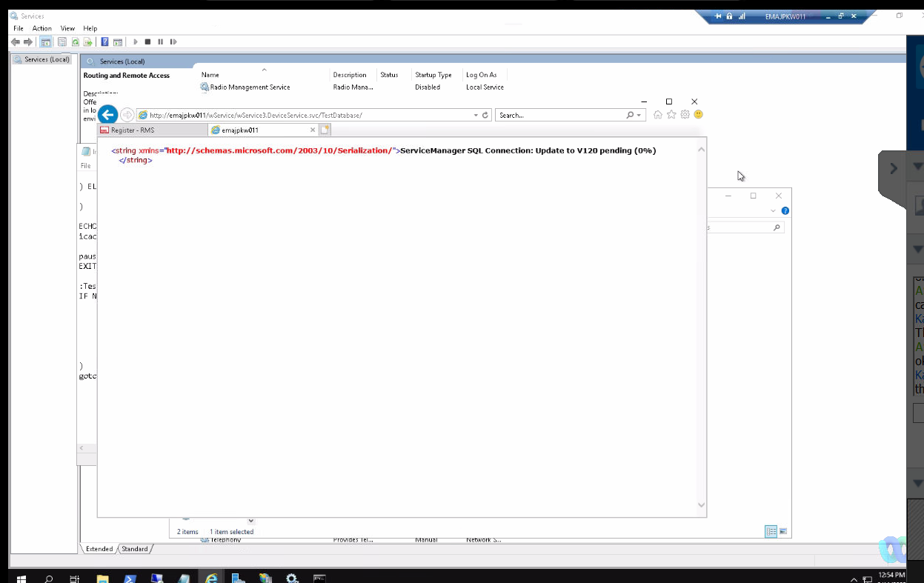The image size is (924, 583).
Task: Click the Properties toolbar icon in Services
Action: 62,42
